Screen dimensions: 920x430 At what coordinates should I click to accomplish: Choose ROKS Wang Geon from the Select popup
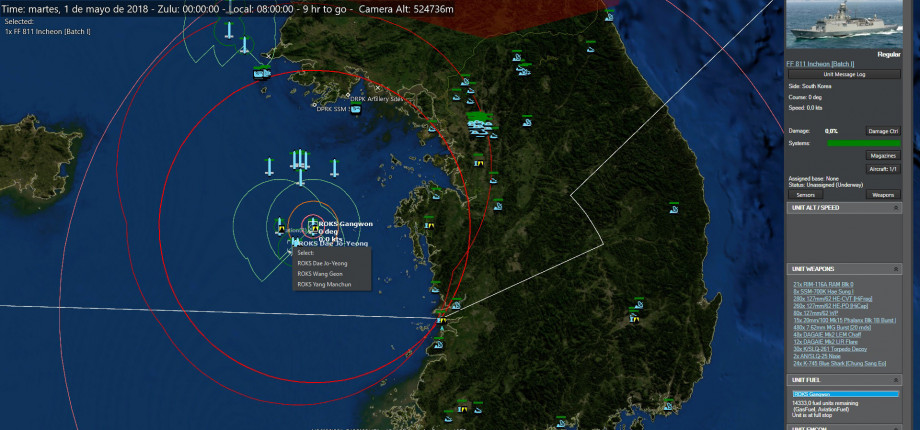tap(320, 274)
